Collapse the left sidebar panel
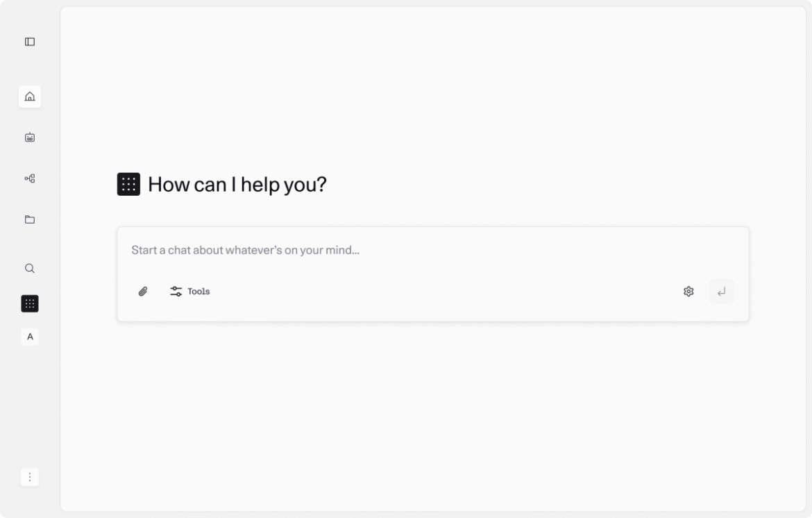Screen dimensions: 812x518 [29, 42]
